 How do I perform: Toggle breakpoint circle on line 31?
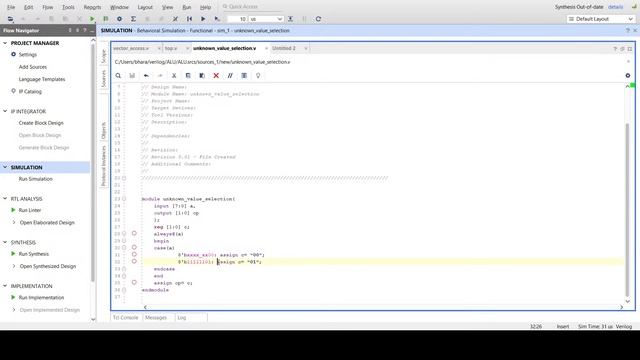point(134,254)
